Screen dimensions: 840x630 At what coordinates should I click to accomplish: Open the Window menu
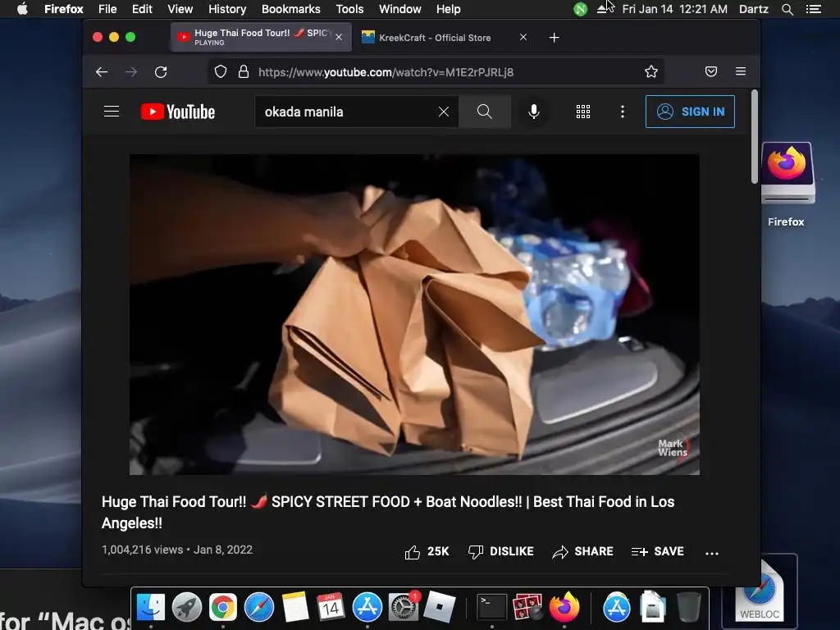point(400,9)
